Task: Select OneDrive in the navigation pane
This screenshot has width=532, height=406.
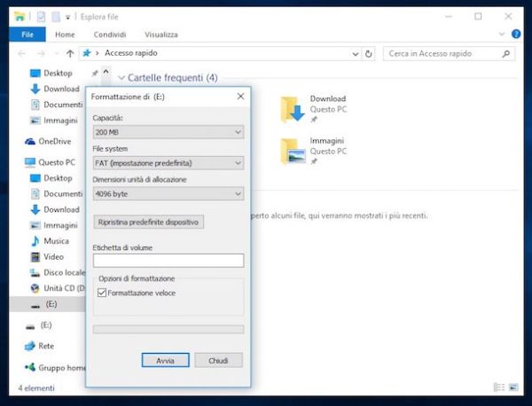Action: coord(54,141)
